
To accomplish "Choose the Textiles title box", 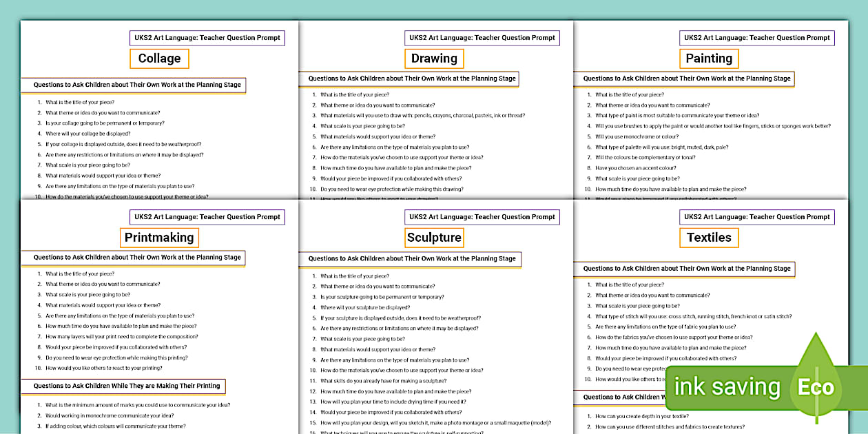I will (709, 238).
